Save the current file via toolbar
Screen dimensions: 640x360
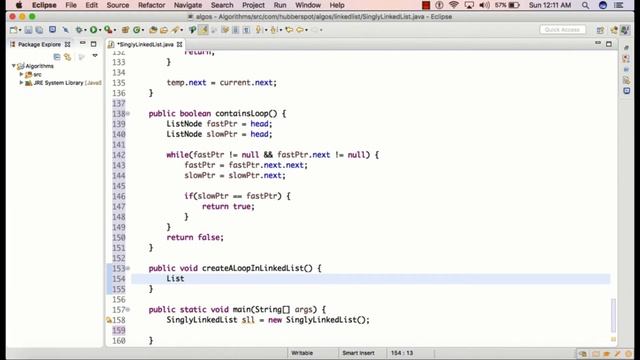tap(28, 30)
